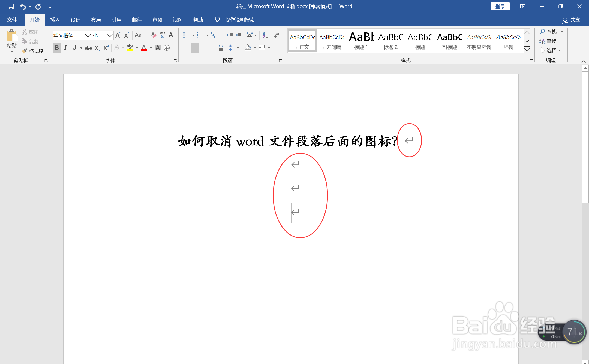Click the text effects outlined A icon

(117, 48)
